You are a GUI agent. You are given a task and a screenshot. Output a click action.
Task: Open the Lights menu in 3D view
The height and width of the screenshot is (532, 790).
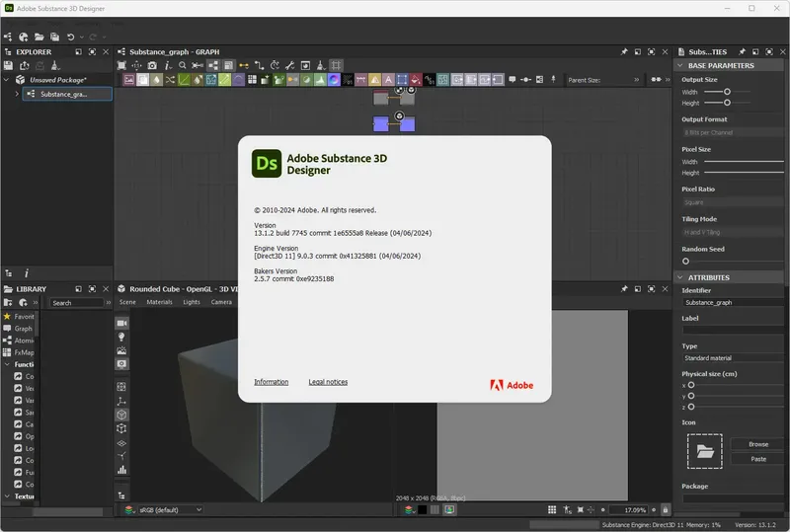(192, 302)
